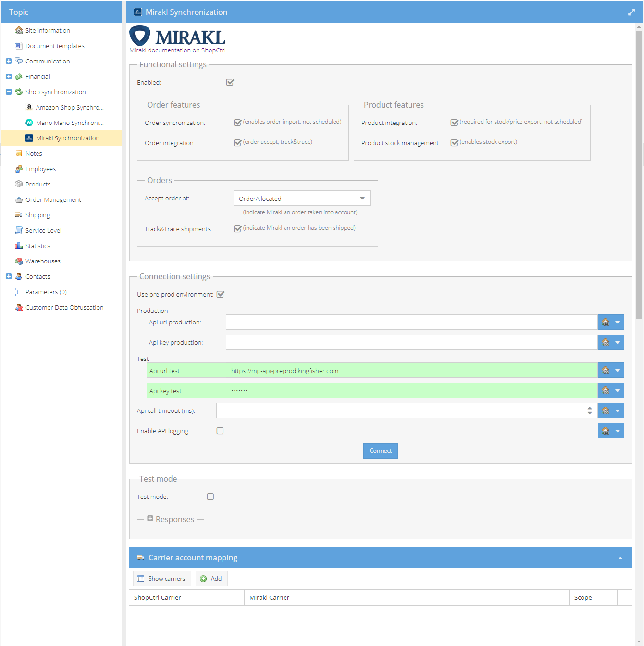Toggle Use pre-prod environment checkbox
This screenshot has width=644, height=646.
click(220, 294)
